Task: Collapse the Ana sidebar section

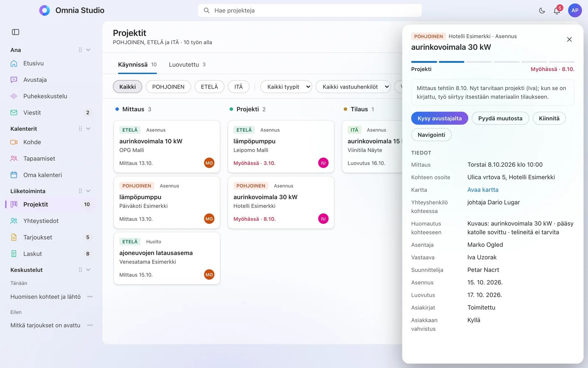Action: (88, 50)
